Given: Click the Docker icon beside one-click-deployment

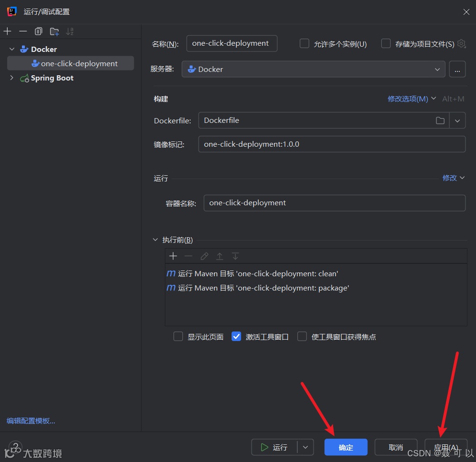Looking at the screenshot, I should (x=36, y=63).
